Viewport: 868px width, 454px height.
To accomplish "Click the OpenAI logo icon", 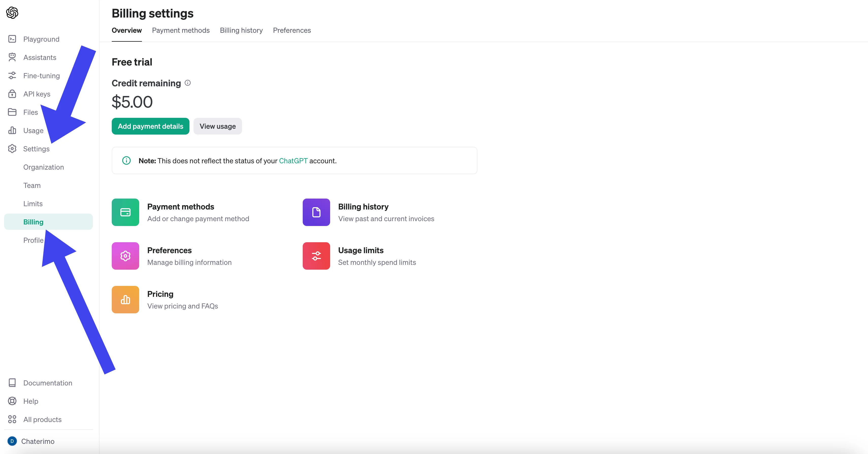I will 12,13.
